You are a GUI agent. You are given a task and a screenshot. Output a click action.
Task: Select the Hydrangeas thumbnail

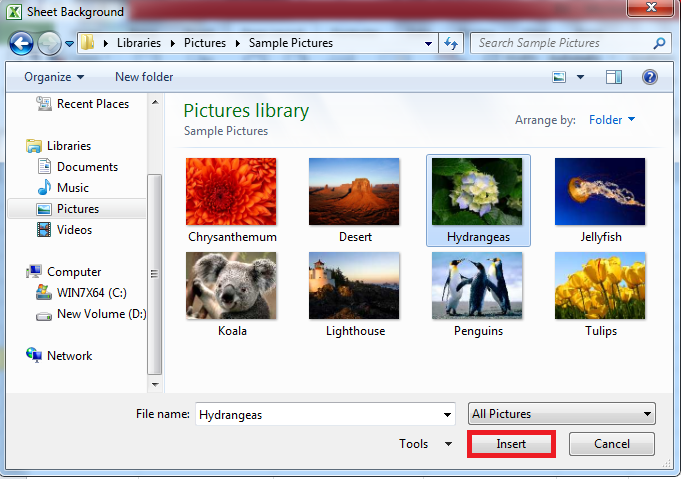tap(477, 192)
